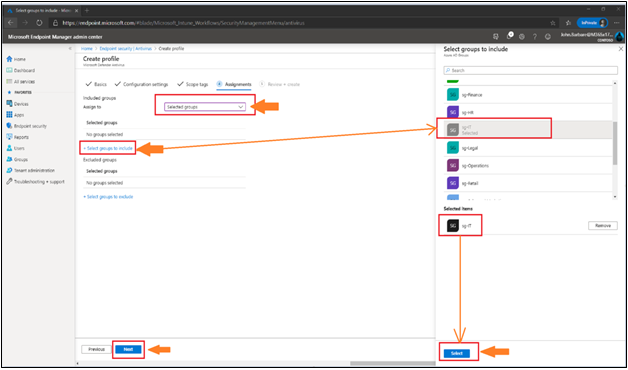Viewport: 628px width, 370px height.
Task: Click the browser address bar URL
Action: click(x=183, y=23)
